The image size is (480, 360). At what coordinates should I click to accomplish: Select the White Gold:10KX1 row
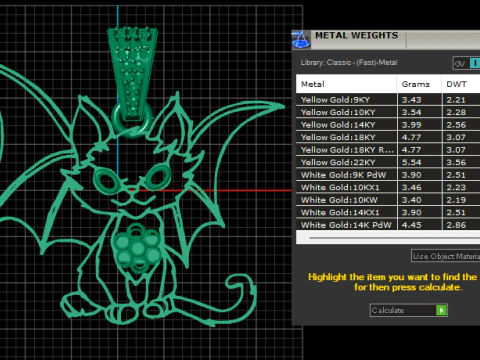pos(388,187)
